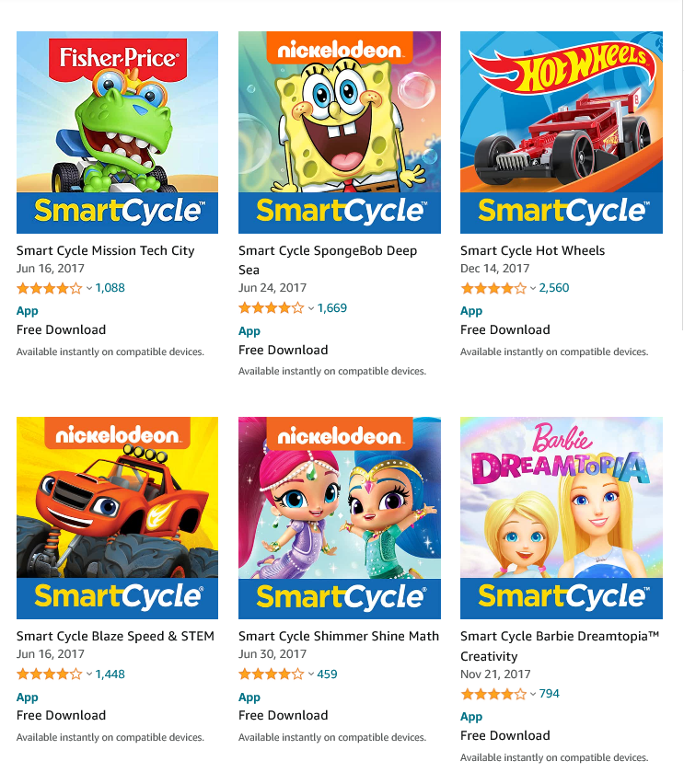Open the Barbie Dreamtopia app image

point(561,517)
